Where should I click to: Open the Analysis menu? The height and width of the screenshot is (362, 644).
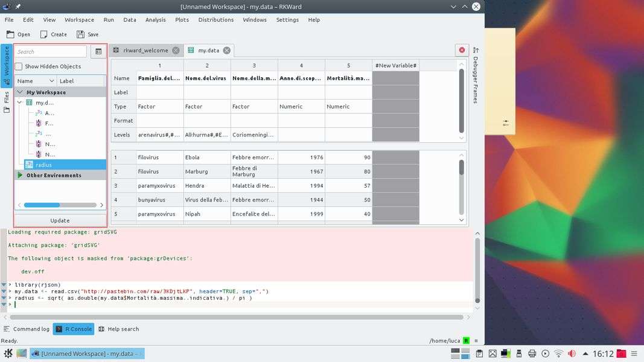click(x=155, y=19)
